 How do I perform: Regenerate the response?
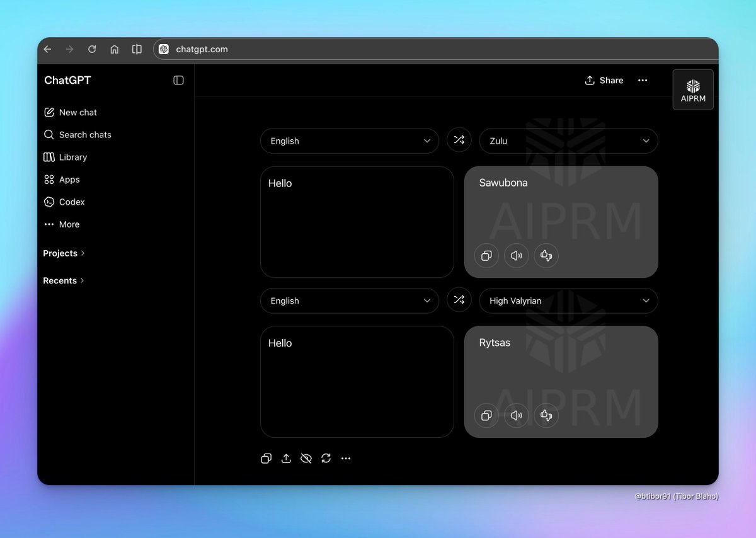point(326,459)
